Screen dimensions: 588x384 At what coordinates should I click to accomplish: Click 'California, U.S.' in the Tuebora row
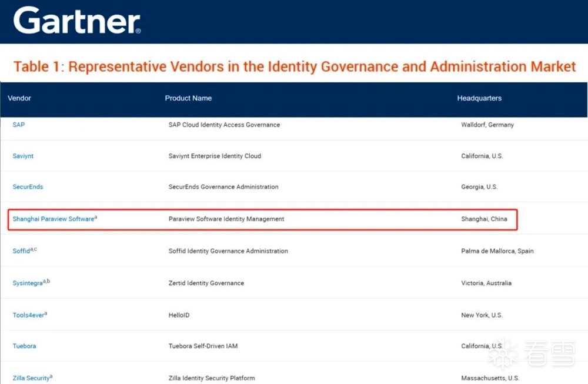(x=482, y=346)
